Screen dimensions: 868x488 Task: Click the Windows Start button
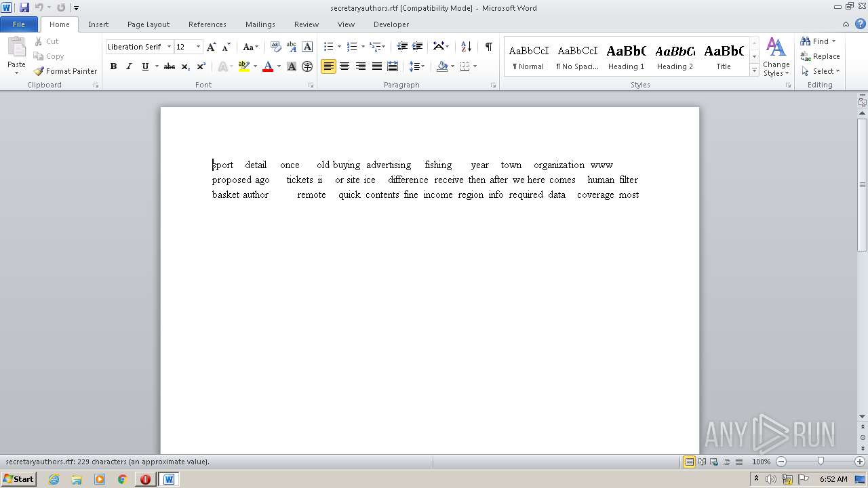click(x=18, y=479)
